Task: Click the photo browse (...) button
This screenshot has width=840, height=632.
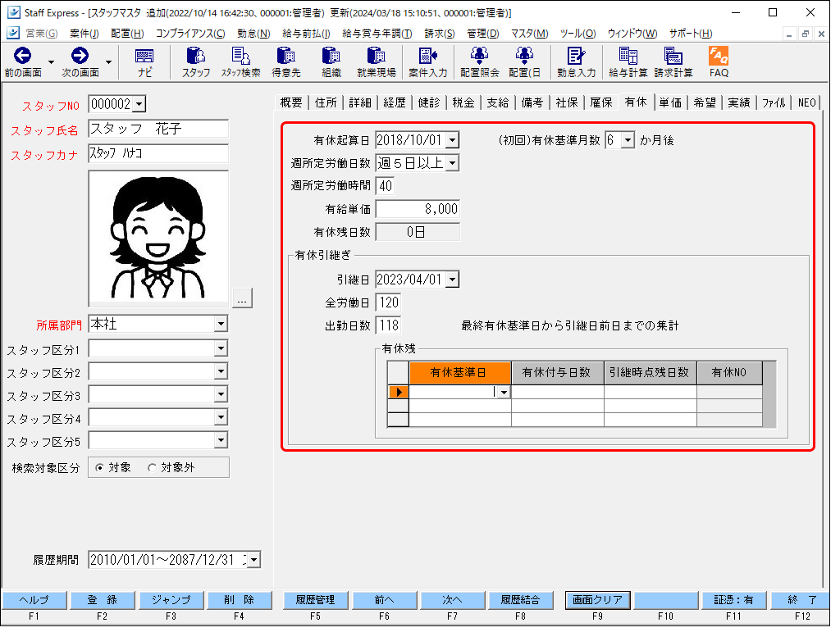Action: [242, 298]
